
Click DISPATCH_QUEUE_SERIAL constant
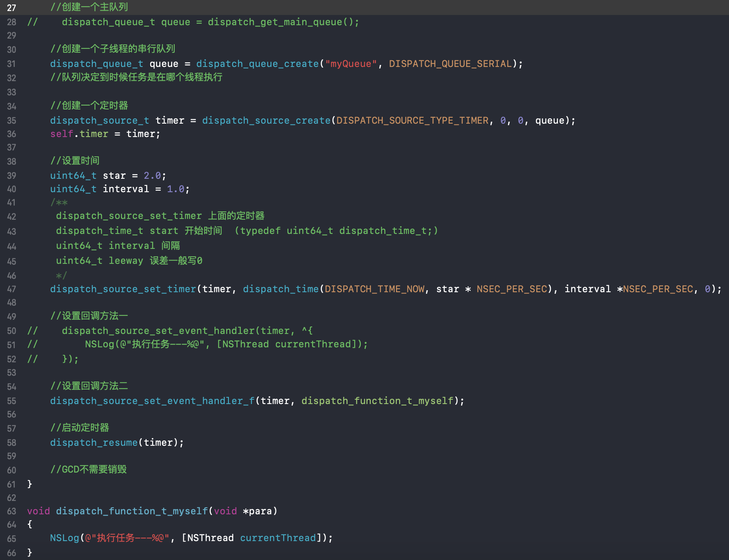click(x=450, y=64)
